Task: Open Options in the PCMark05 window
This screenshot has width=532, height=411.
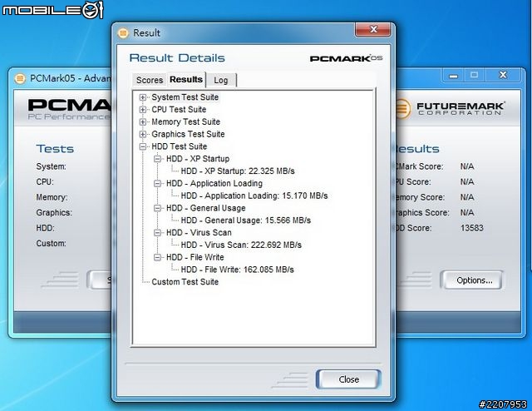Action: pyautogui.click(x=474, y=280)
